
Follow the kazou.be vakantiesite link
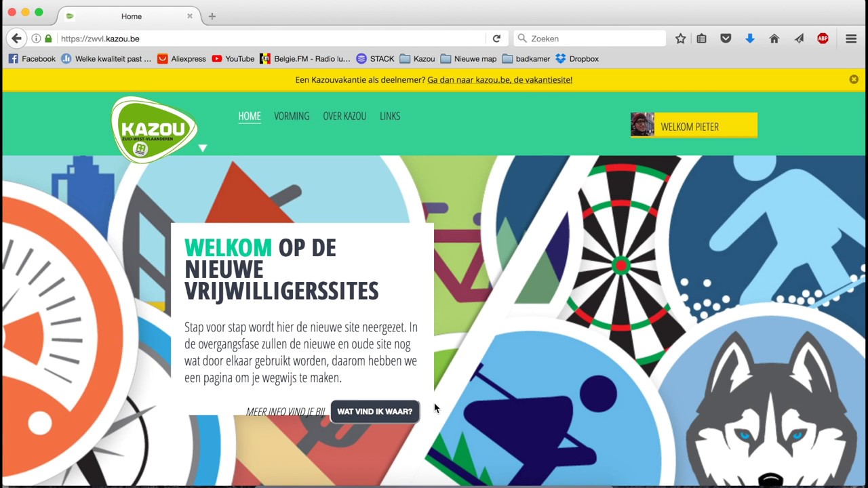(x=500, y=80)
